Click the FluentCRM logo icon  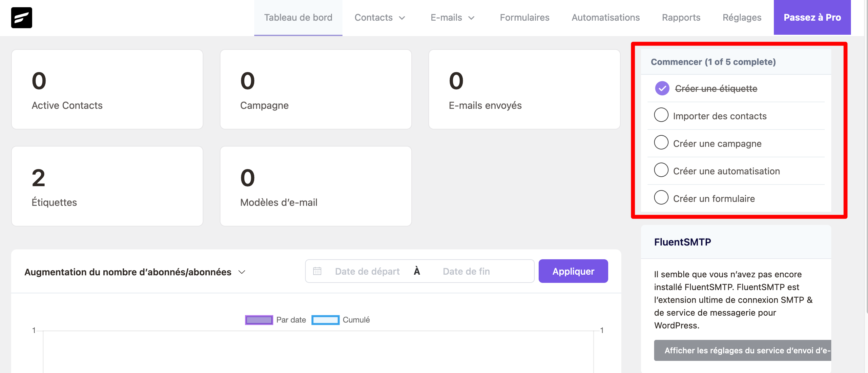coord(21,17)
